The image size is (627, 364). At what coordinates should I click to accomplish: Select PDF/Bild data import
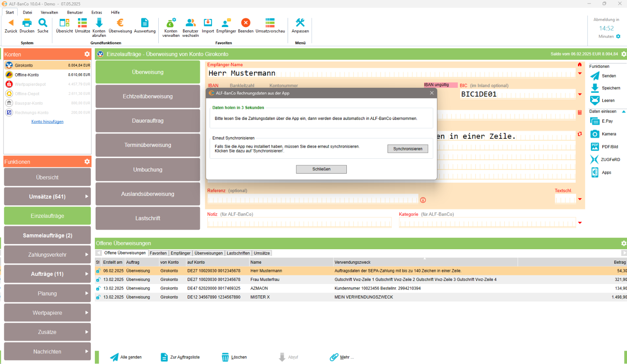(x=595, y=147)
